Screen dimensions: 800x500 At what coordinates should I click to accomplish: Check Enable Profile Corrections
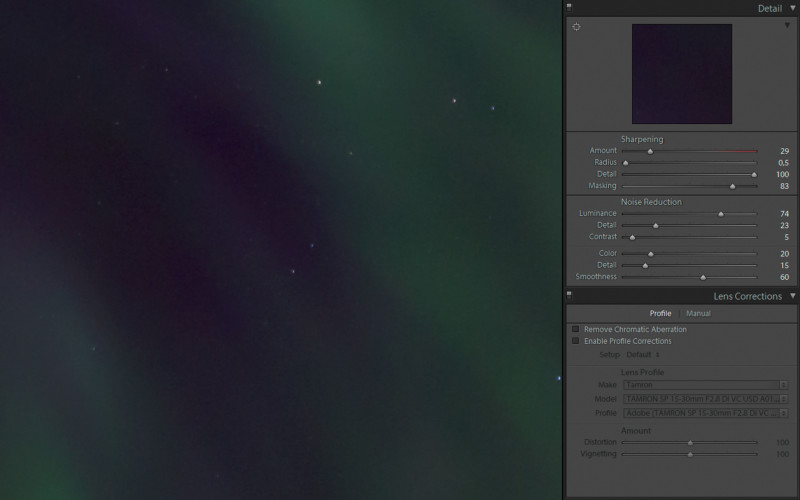(576, 341)
